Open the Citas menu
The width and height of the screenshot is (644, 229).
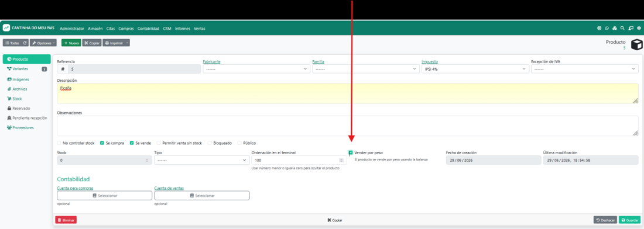pos(111,29)
